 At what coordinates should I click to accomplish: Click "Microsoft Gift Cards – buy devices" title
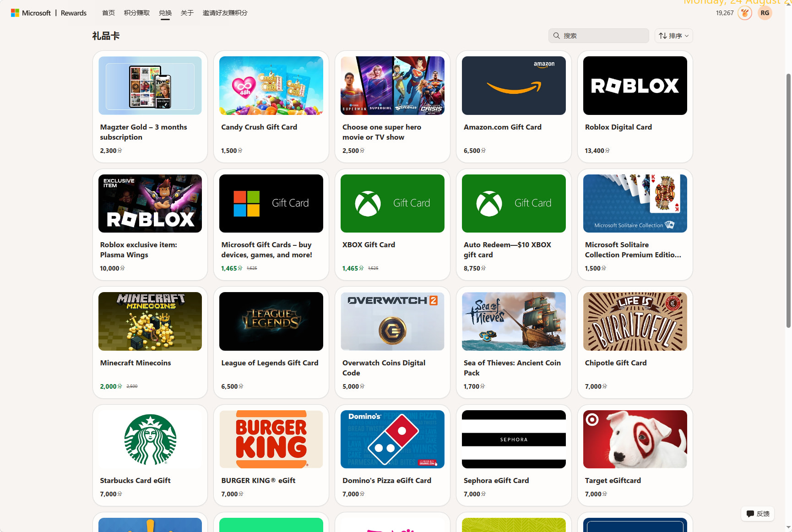tap(267, 250)
